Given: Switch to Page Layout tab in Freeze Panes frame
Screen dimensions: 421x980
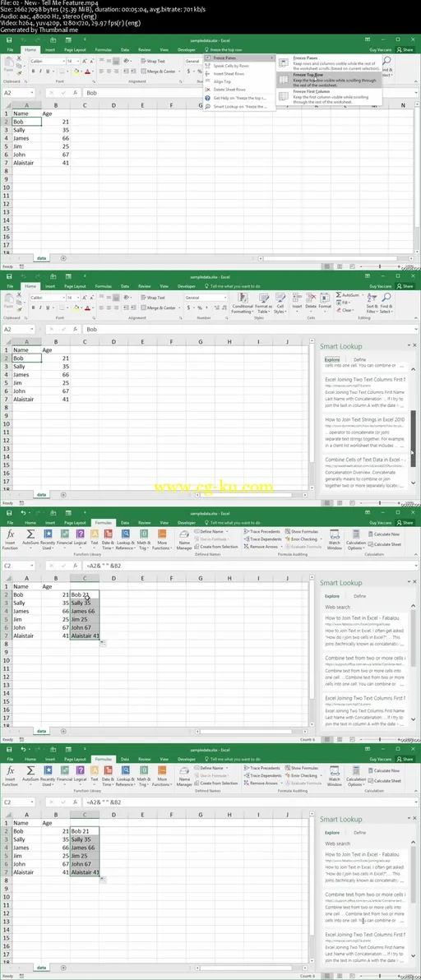Looking at the screenshot, I should [x=75, y=49].
